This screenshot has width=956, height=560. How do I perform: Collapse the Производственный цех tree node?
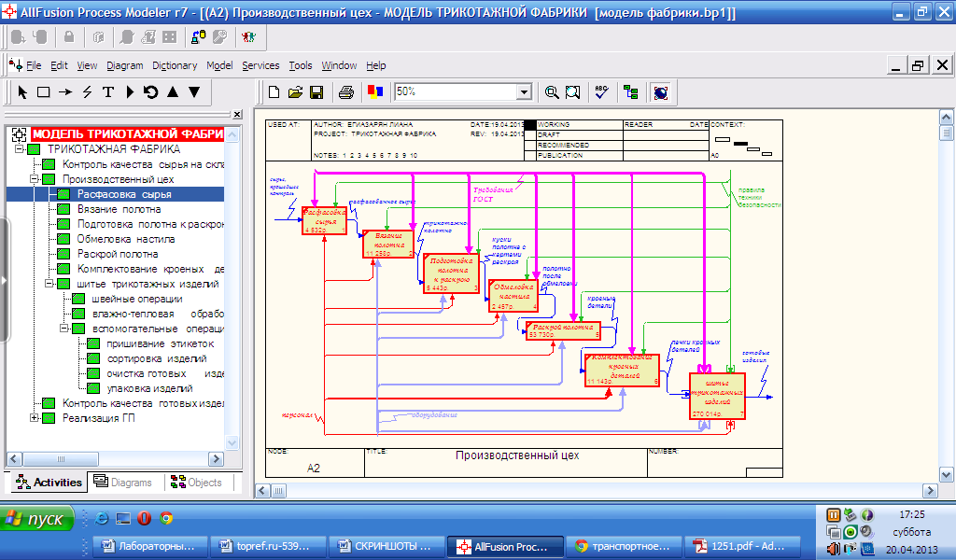pyautogui.click(x=35, y=179)
